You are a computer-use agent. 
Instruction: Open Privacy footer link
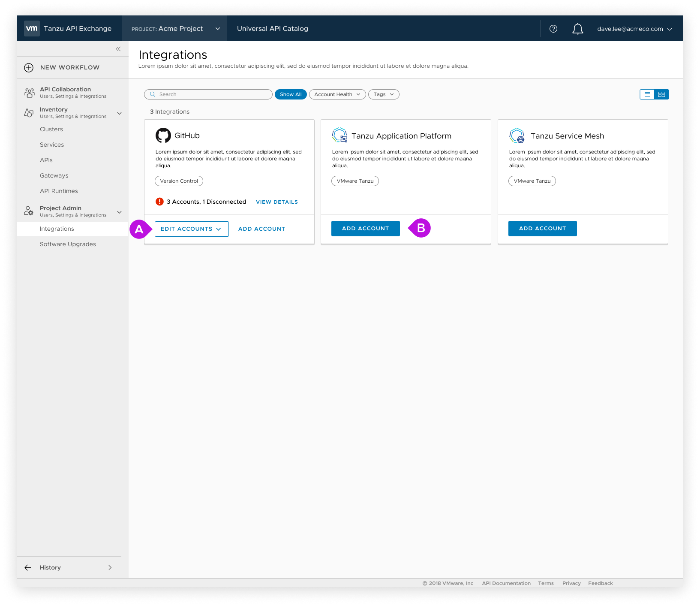click(571, 583)
